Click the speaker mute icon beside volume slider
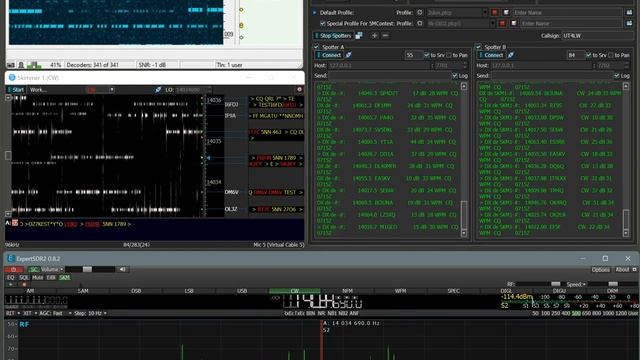Screen dimensions: 640x360 [x=122, y=269]
